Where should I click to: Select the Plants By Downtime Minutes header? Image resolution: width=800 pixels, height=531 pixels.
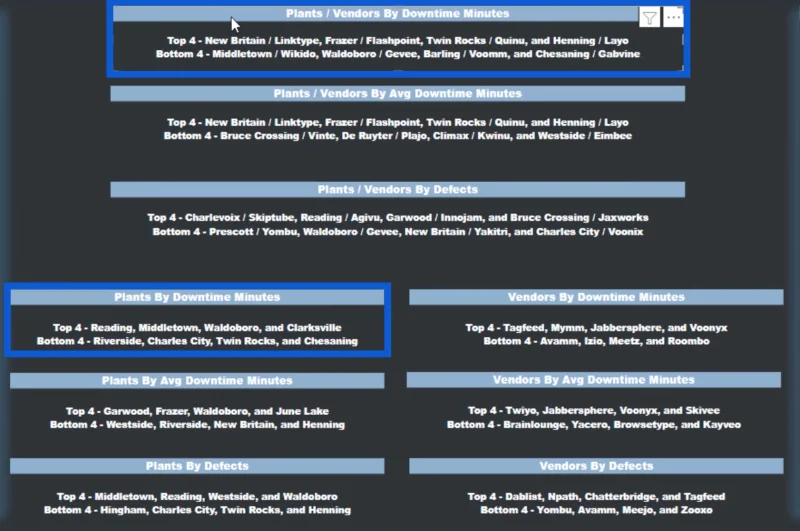pos(197,297)
